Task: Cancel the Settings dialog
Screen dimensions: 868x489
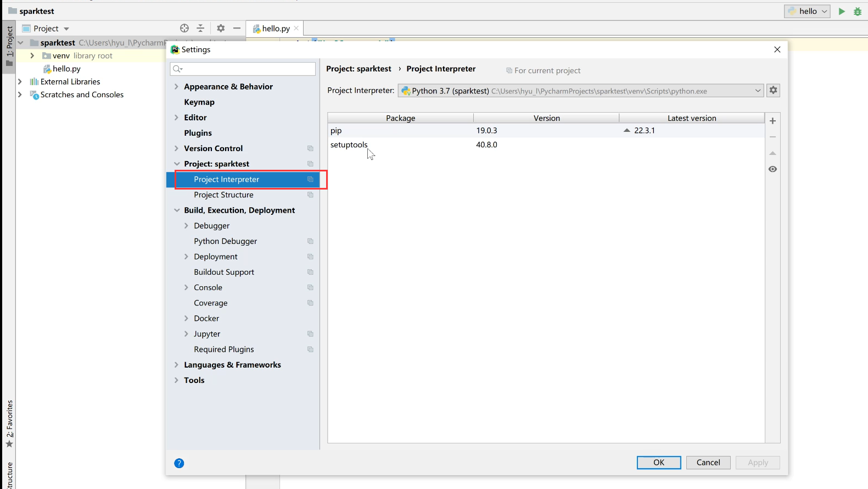Action: tap(708, 463)
